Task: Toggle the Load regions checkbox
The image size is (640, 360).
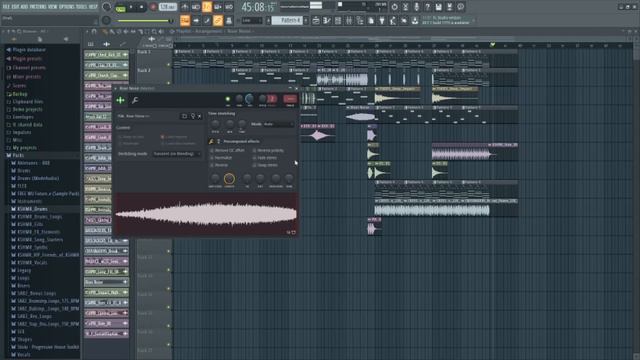Action: (x=162, y=137)
